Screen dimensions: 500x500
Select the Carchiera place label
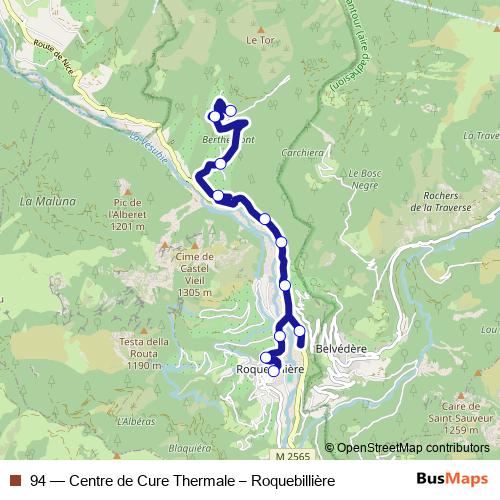click(302, 153)
